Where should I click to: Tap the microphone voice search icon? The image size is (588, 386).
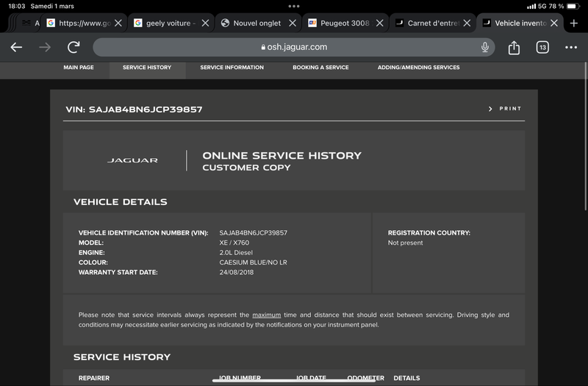coord(485,47)
